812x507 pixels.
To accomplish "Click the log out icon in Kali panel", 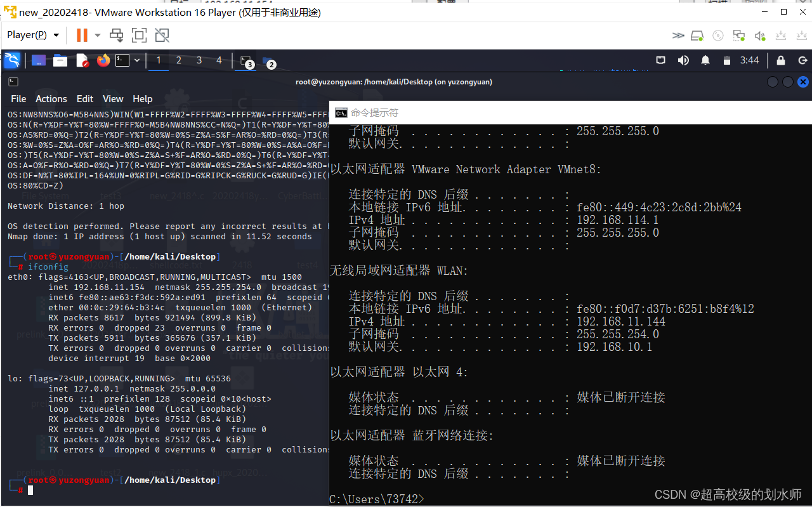I will point(803,60).
